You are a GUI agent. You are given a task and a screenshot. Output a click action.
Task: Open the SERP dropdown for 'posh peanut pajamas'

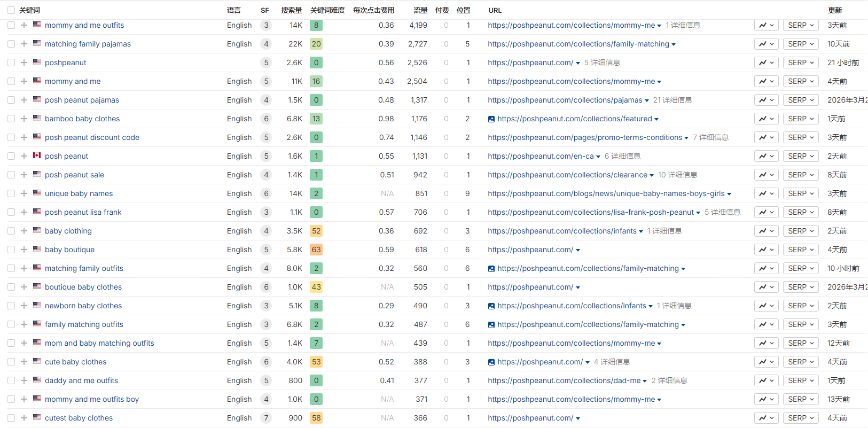[801, 100]
